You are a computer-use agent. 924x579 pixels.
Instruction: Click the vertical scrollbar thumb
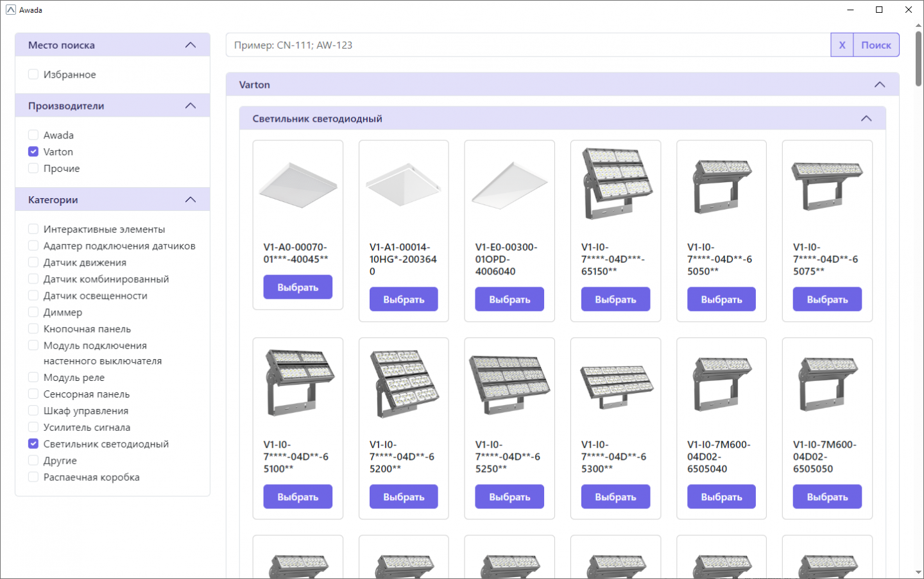pos(918,58)
